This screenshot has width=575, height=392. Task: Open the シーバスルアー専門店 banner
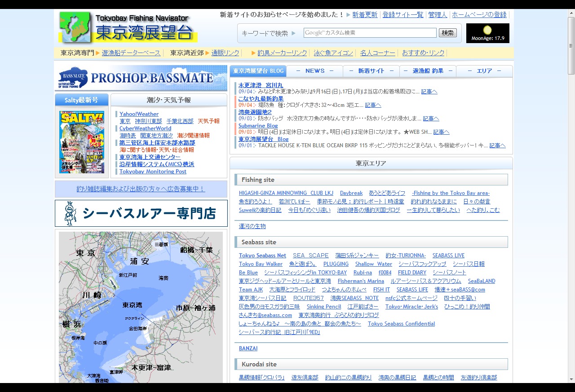point(141,213)
